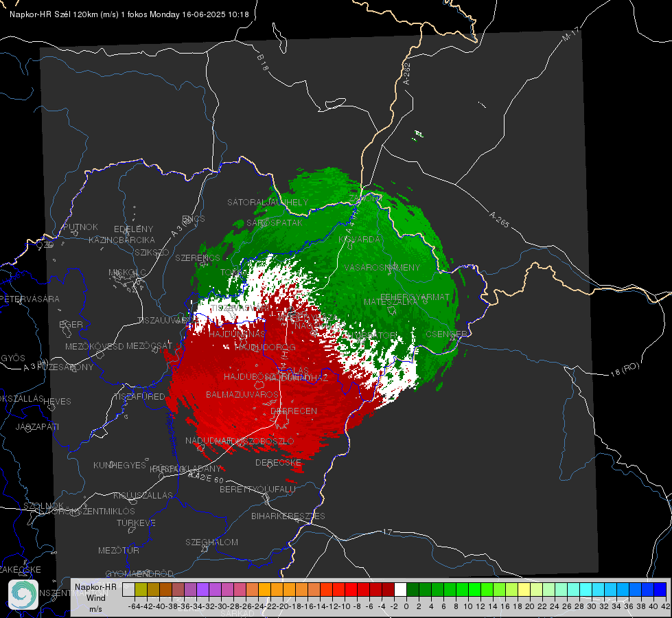Click the SZEGHALOM town label

[x=211, y=542]
